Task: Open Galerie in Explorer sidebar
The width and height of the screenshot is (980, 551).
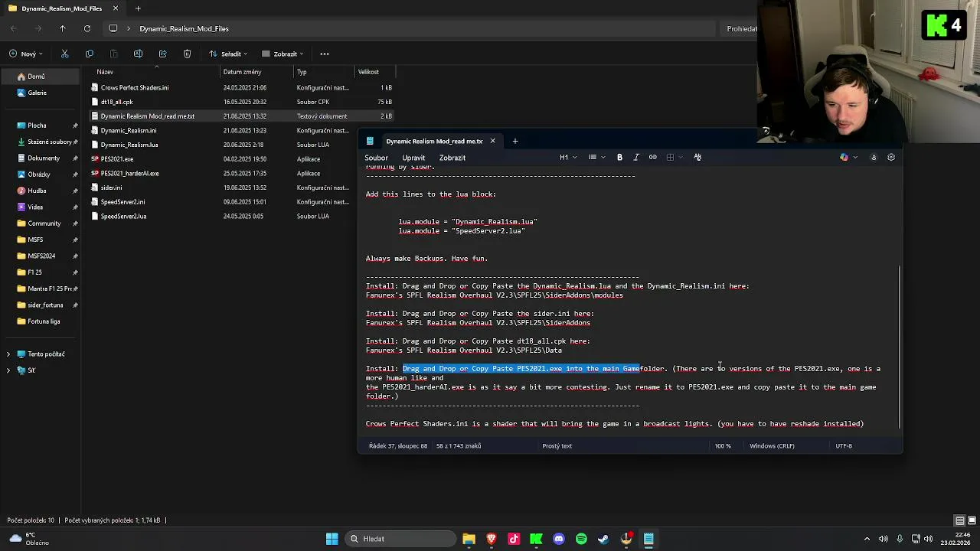Action: click(40, 93)
